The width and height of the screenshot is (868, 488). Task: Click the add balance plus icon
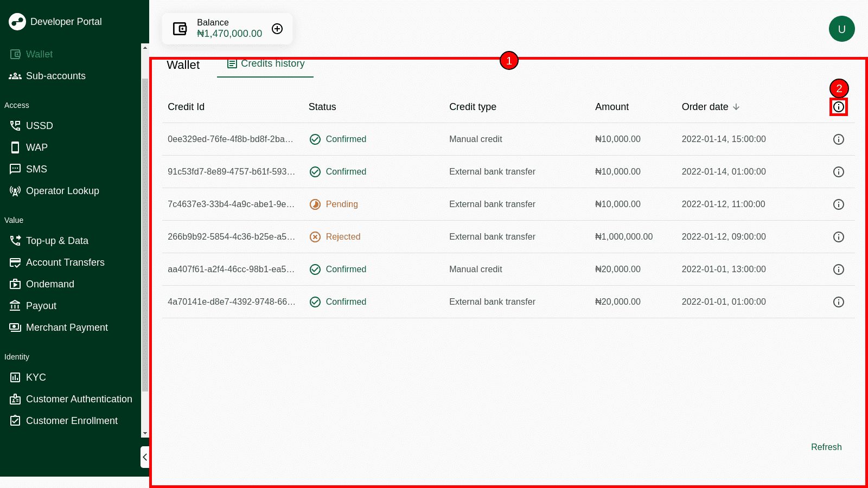[277, 29]
